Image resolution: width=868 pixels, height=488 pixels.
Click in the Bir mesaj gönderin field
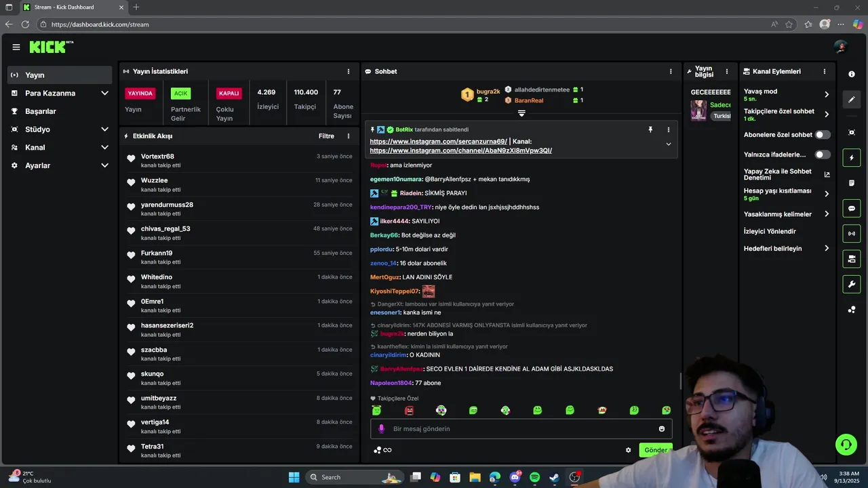(521, 428)
